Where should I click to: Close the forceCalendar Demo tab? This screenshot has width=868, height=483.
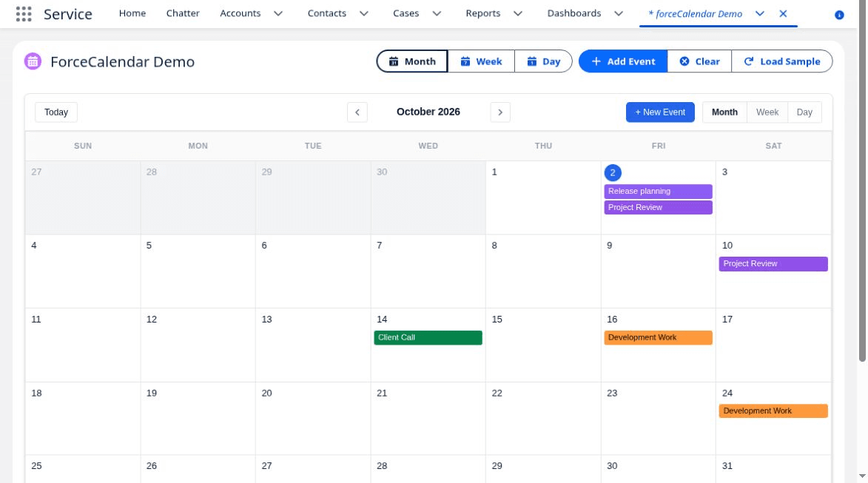coord(783,14)
